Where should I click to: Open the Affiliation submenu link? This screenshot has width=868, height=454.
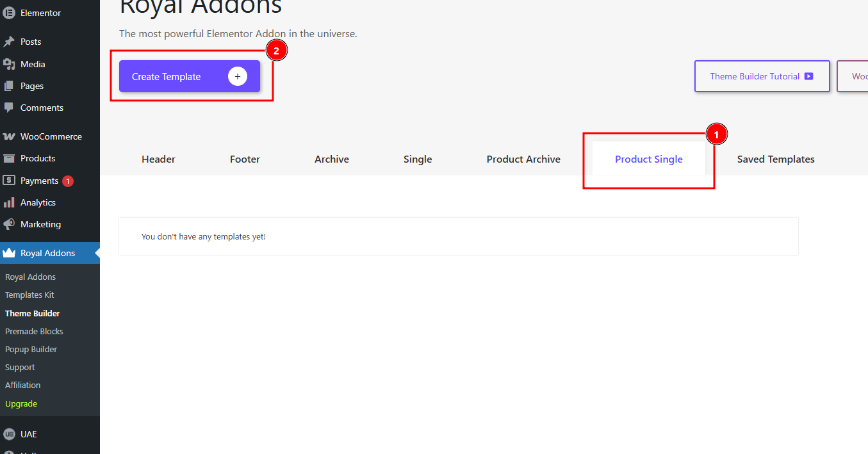coord(23,385)
